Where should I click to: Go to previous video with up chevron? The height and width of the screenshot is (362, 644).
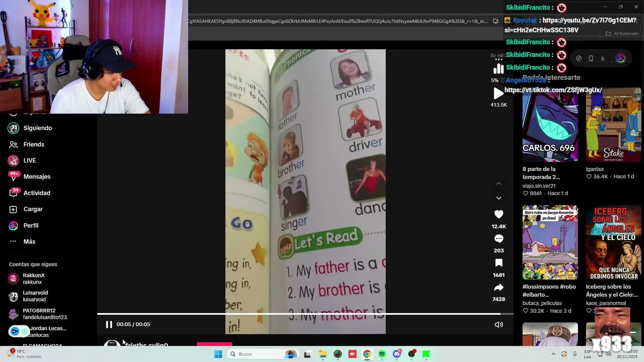coord(499,184)
